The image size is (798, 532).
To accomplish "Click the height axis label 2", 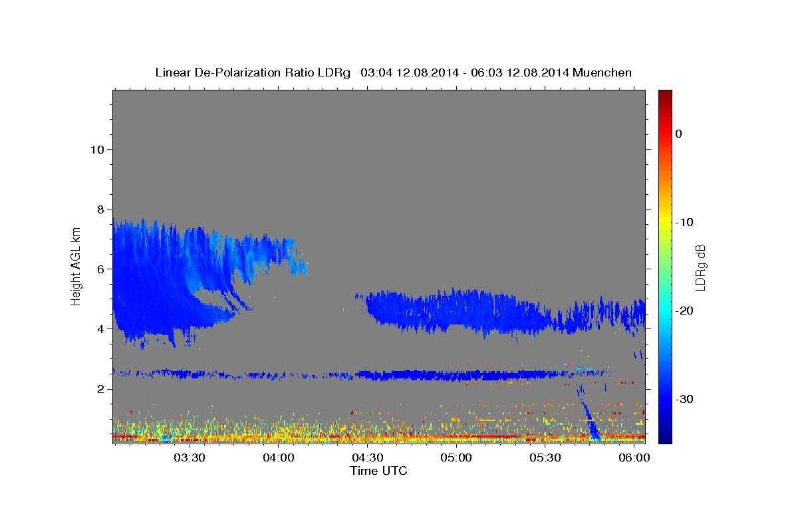I will [x=101, y=389].
